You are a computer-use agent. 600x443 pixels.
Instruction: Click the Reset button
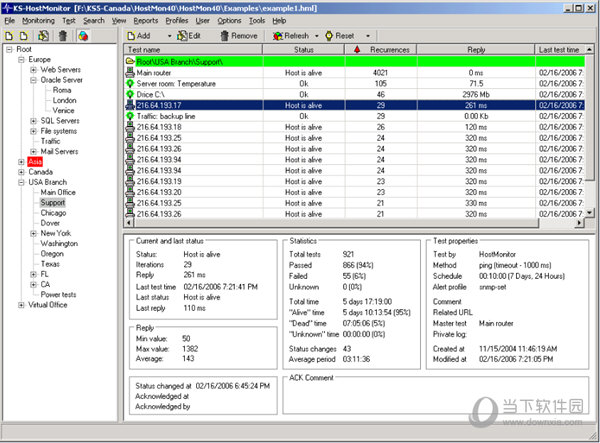[x=340, y=36]
